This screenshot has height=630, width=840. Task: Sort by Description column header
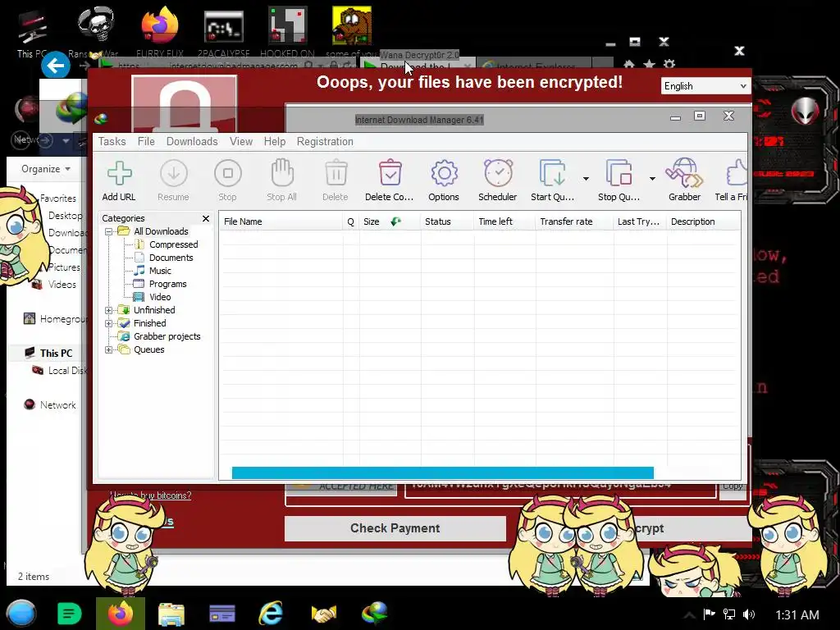click(703, 221)
